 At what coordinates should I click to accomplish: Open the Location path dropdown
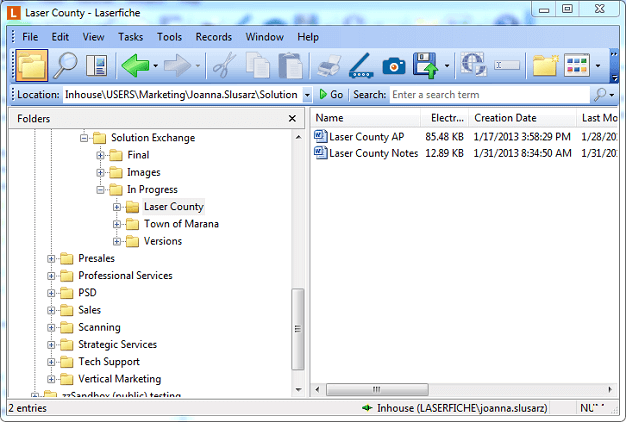(307, 95)
